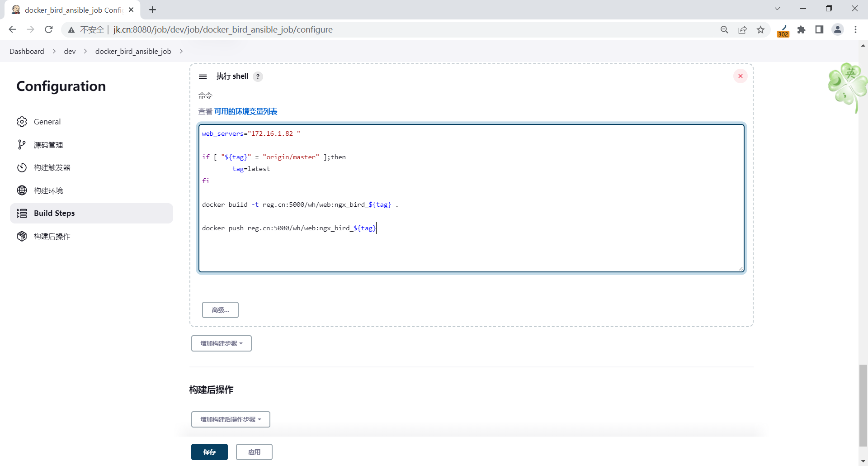Apply changes with 应用 button
The width and height of the screenshot is (868, 466).
click(254, 452)
